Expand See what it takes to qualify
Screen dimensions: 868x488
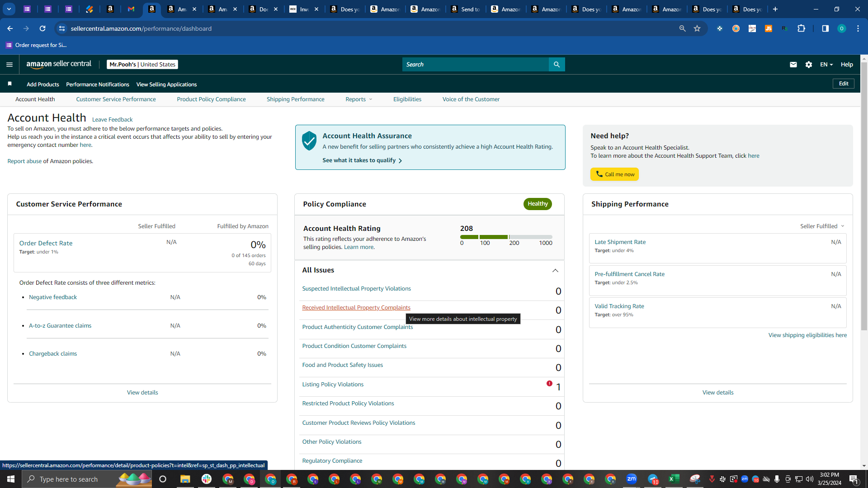pos(362,160)
